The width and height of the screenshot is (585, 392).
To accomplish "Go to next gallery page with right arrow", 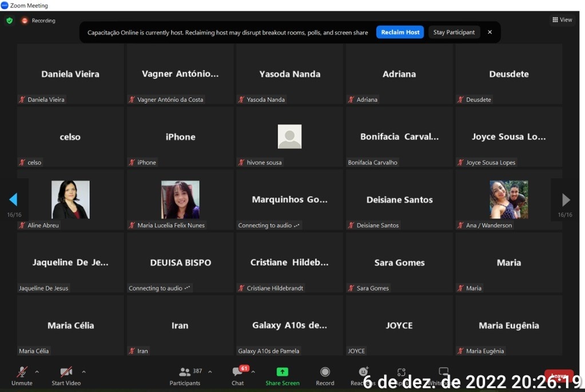I will pyautogui.click(x=566, y=200).
